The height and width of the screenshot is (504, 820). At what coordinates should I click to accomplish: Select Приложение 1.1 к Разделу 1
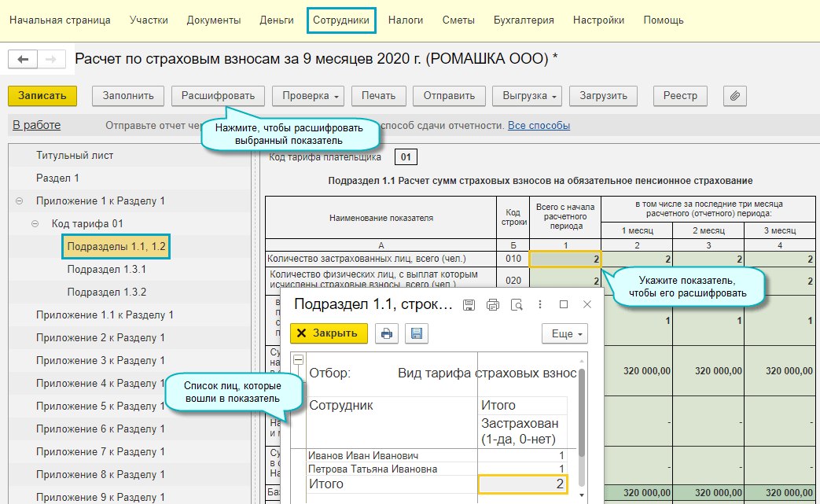point(105,315)
